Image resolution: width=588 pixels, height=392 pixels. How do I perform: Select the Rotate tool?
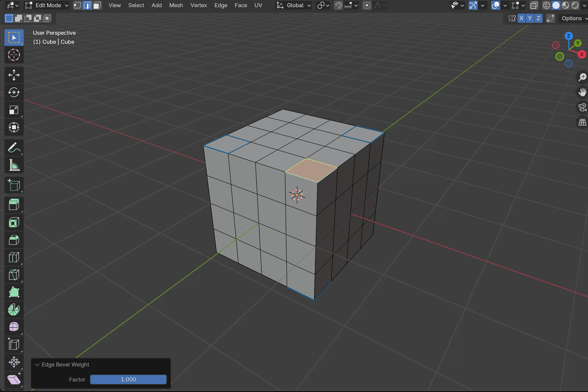click(14, 92)
